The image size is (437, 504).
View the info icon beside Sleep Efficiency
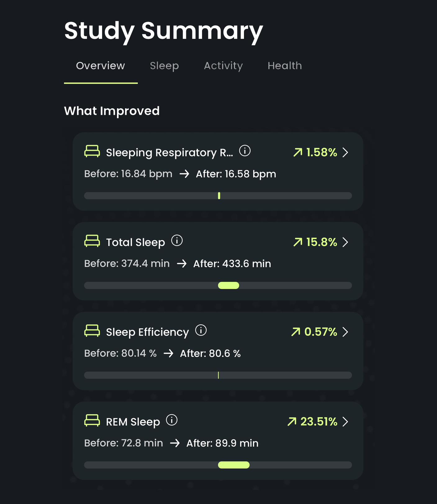click(x=201, y=330)
